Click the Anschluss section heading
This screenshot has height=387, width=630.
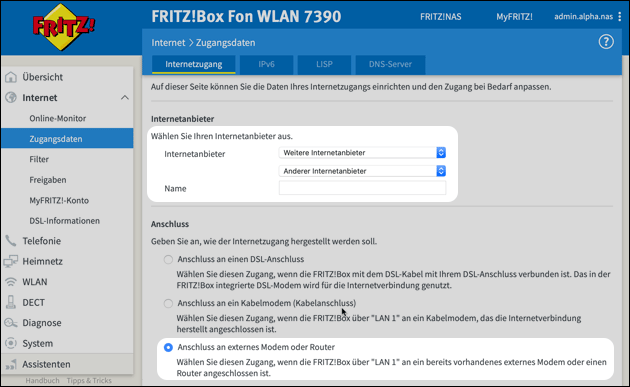coord(170,224)
